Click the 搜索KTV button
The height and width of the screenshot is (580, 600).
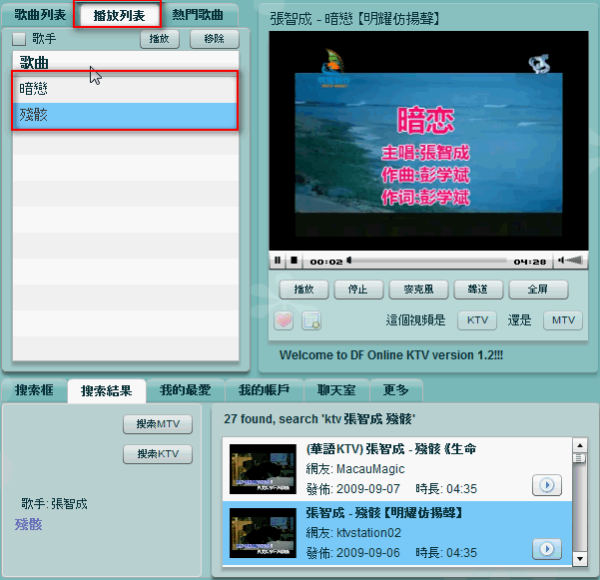[158, 454]
